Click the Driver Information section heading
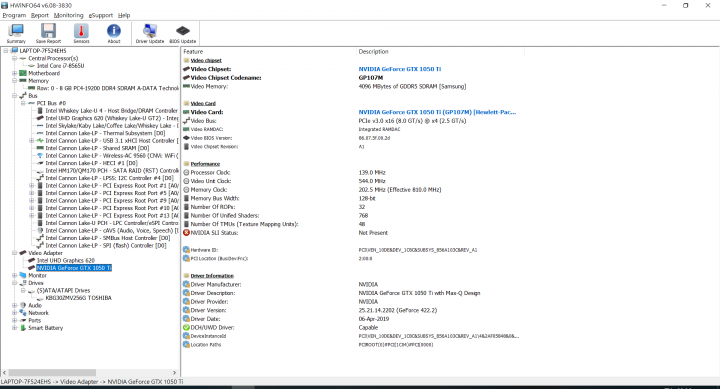 pyautogui.click(x=212, y=276)
